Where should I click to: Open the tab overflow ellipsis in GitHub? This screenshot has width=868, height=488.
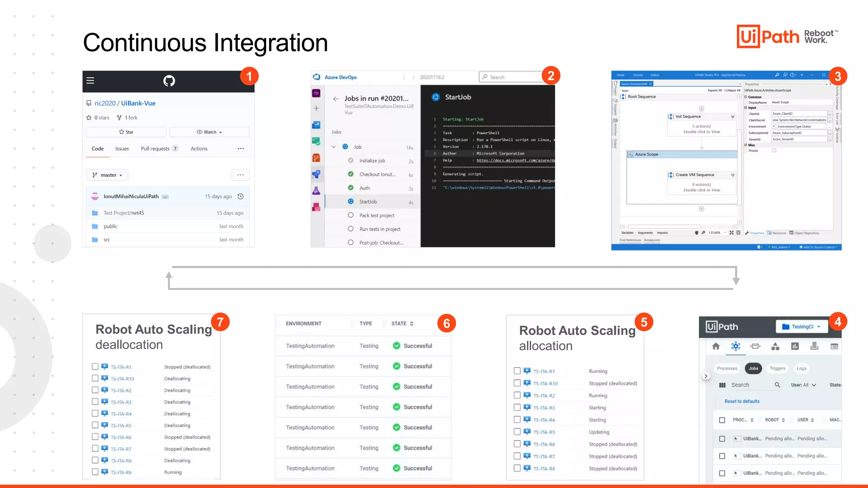[241, 149]
